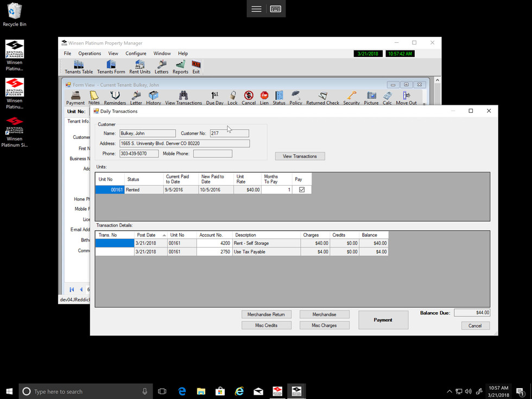This screenshot has width=532, height=399.
Task: Open the Due Day tool
Action: pyautogui.click(x=215, y=98)
